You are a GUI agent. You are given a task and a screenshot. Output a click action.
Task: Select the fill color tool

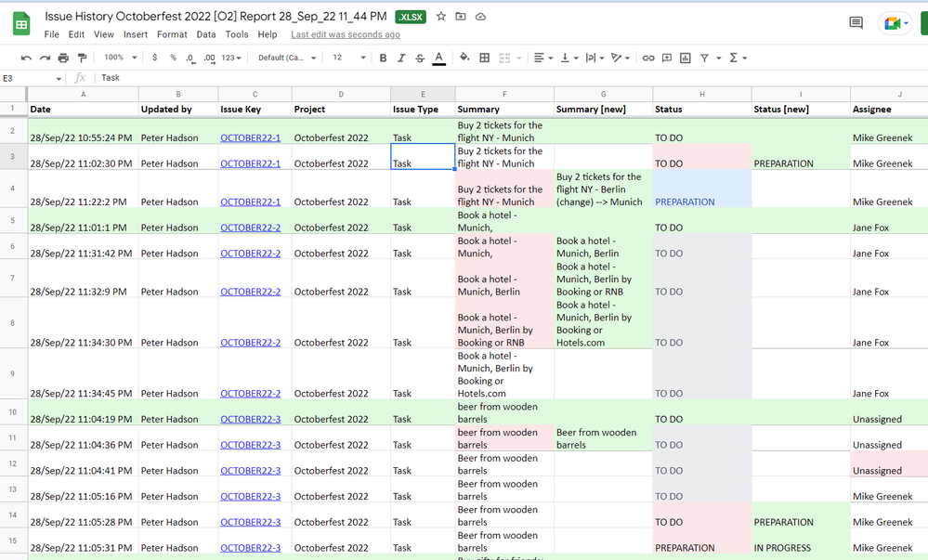(464, 57)
